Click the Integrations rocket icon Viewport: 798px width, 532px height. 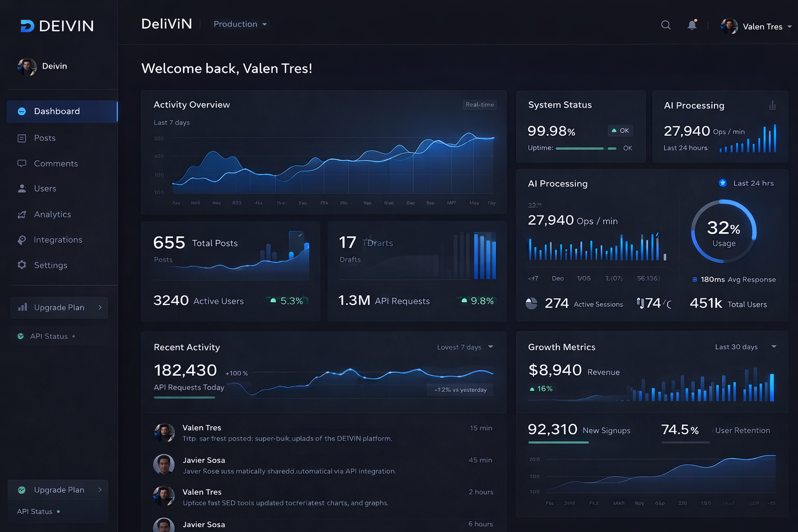[x=22, y=240]
